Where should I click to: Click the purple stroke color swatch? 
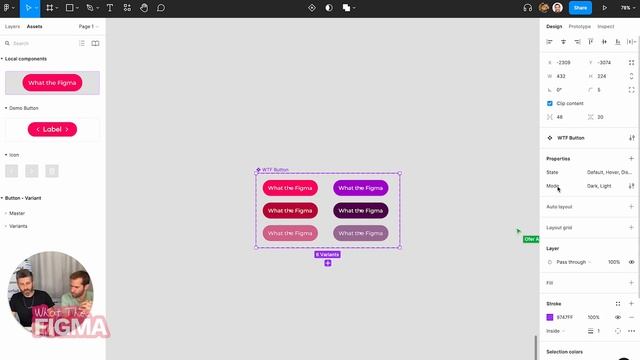(x=550, y=317)
